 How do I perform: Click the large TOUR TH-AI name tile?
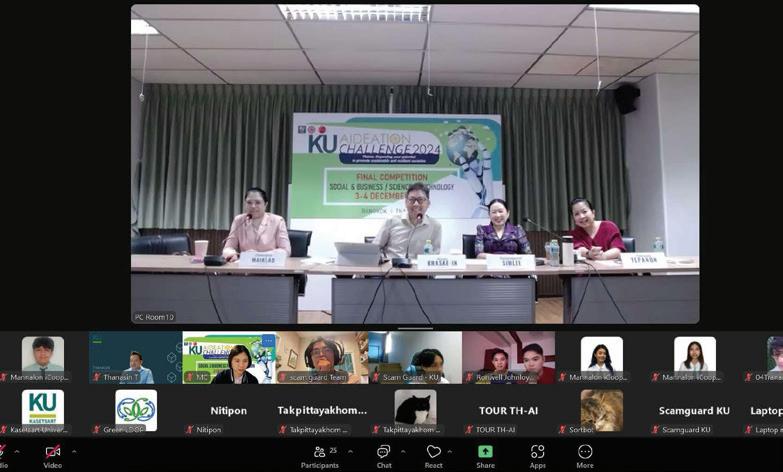pos(508,411)
